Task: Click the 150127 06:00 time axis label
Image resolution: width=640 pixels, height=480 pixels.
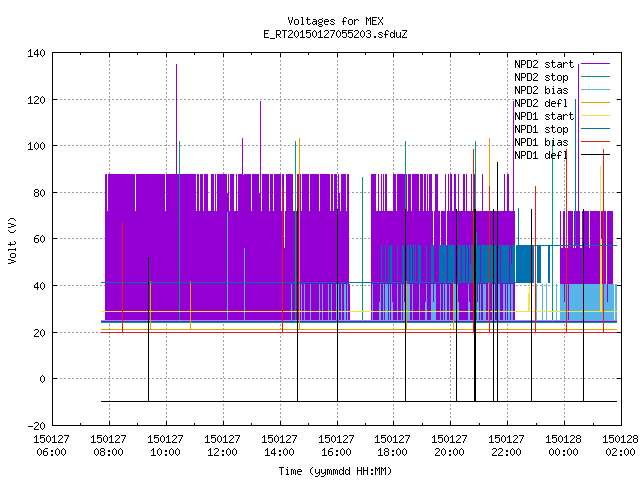Action: coord(51,446)
